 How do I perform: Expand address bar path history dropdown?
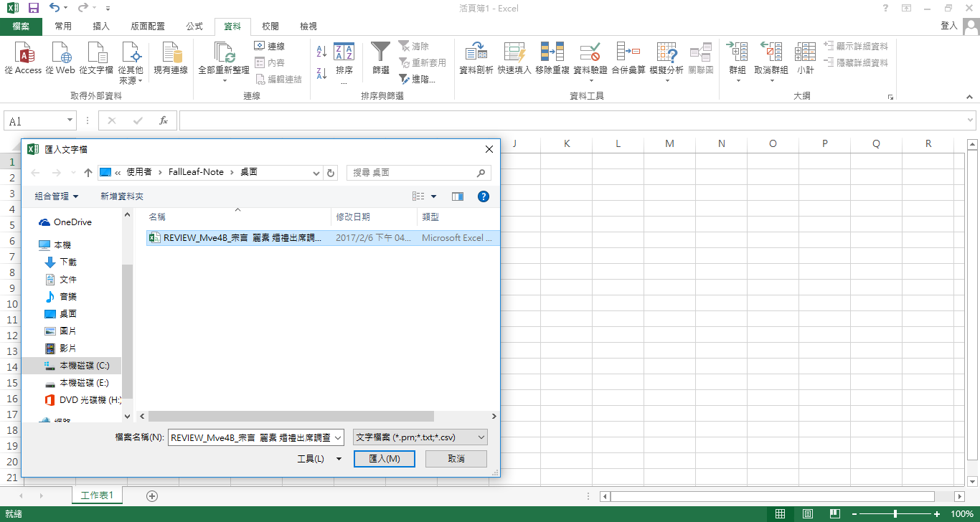pyautogui.click(x=317, y=173)
